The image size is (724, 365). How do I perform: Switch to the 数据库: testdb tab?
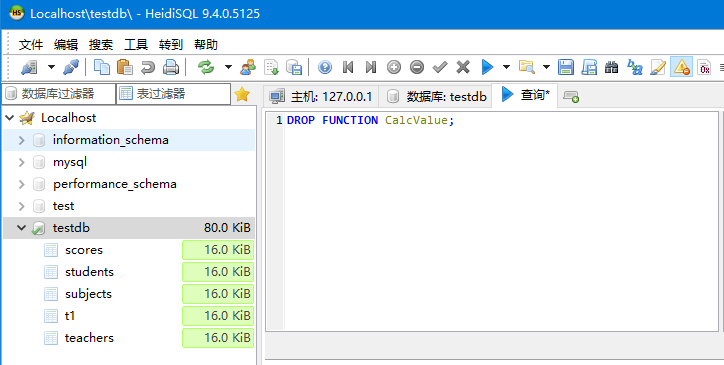pyautogui.click(x=436, y=96)
